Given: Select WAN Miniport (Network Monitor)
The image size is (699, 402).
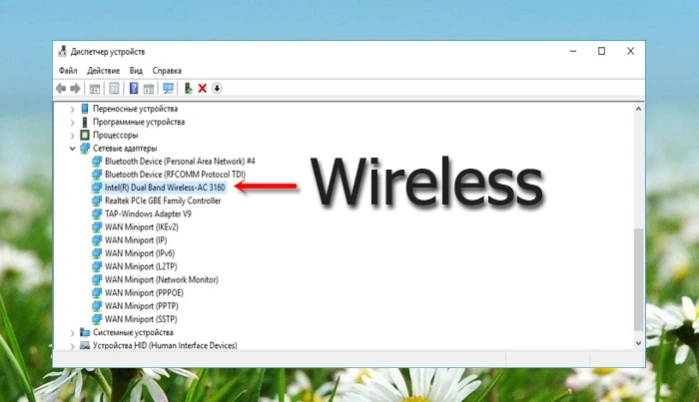Looking at the screenshot, I should click(x=161, y=279).
